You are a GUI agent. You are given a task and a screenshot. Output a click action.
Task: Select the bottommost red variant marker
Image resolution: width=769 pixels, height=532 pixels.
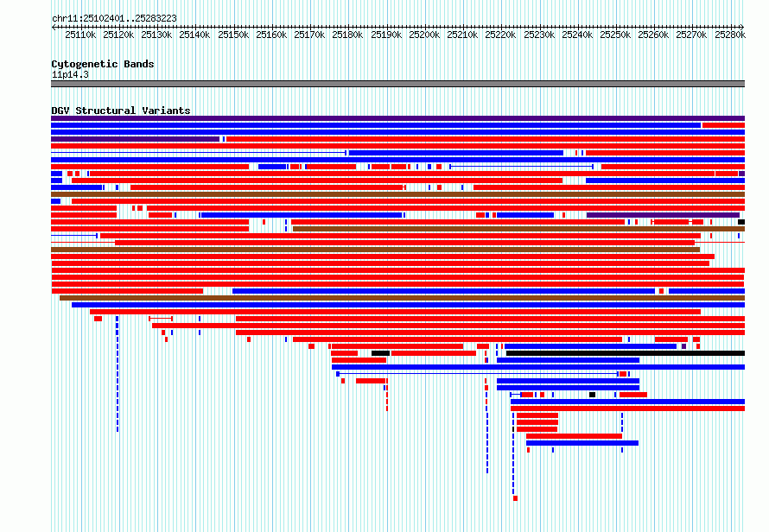(x=516, y=498)
